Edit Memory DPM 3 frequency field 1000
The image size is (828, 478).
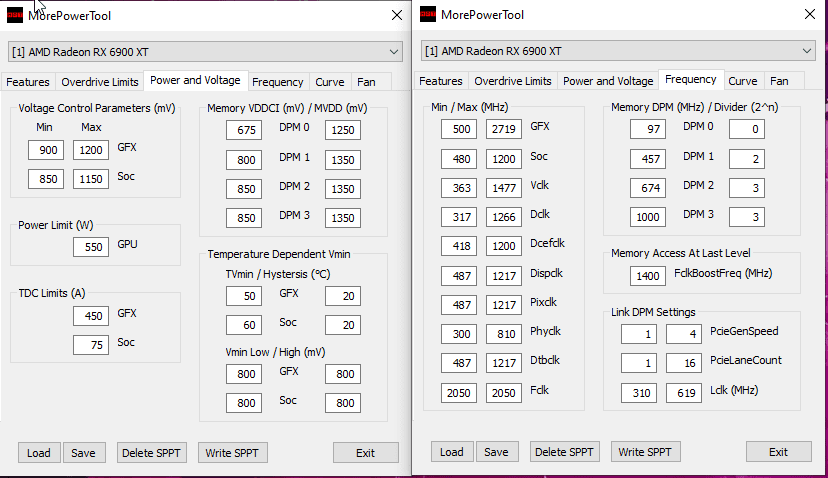[647, 217]
